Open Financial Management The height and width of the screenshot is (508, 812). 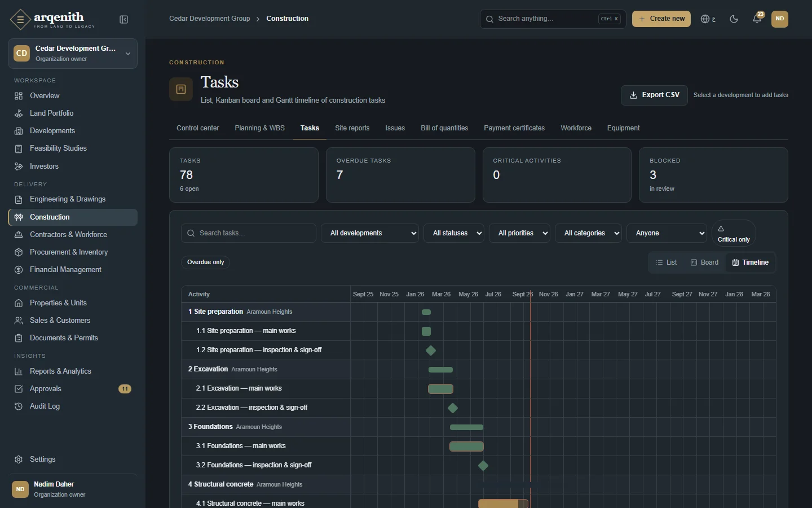[73, 270]
